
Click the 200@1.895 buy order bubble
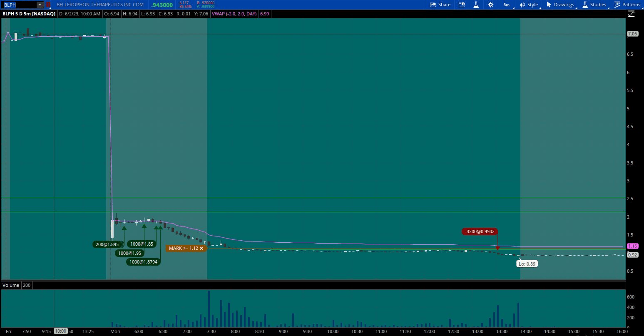(107, 244)
